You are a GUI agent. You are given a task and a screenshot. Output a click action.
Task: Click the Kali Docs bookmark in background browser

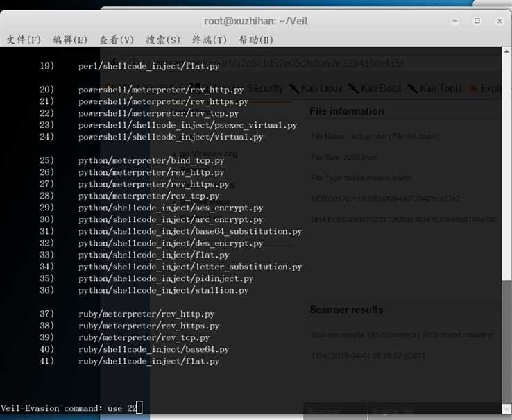(x=375, y=88)
